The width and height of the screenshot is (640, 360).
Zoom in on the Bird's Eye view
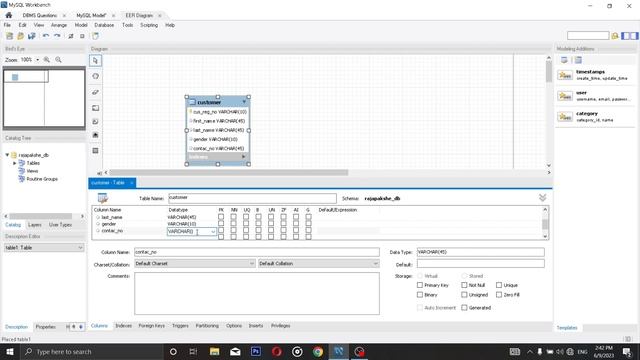tap(47, 60)
